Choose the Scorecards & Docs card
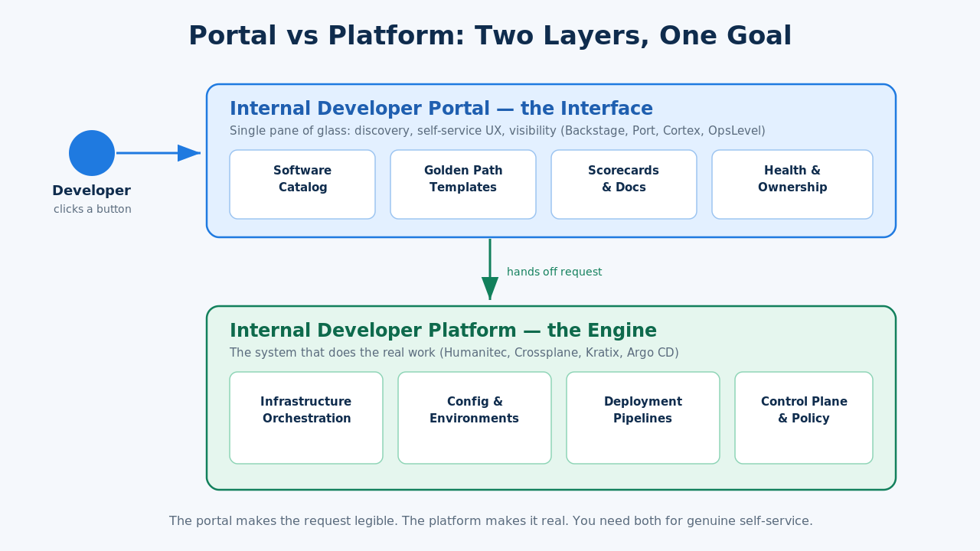 (x=624, y=184)
